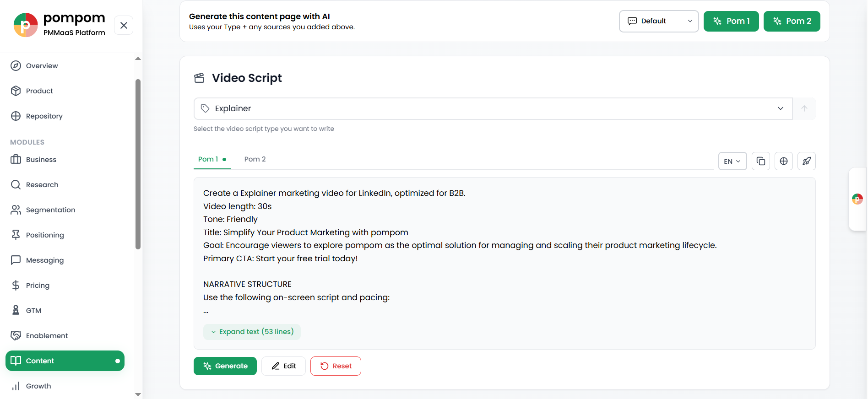Open the Research module

[65, 184]
